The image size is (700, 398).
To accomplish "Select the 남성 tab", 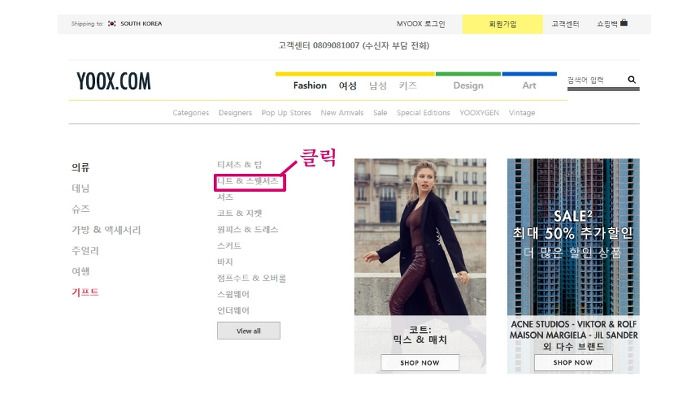I will [378, 85].
